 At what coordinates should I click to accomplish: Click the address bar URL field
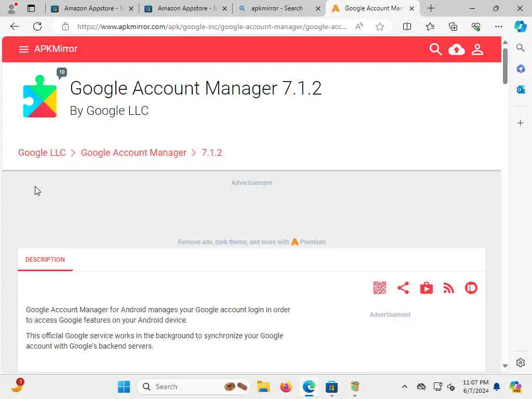click(212, 26)
